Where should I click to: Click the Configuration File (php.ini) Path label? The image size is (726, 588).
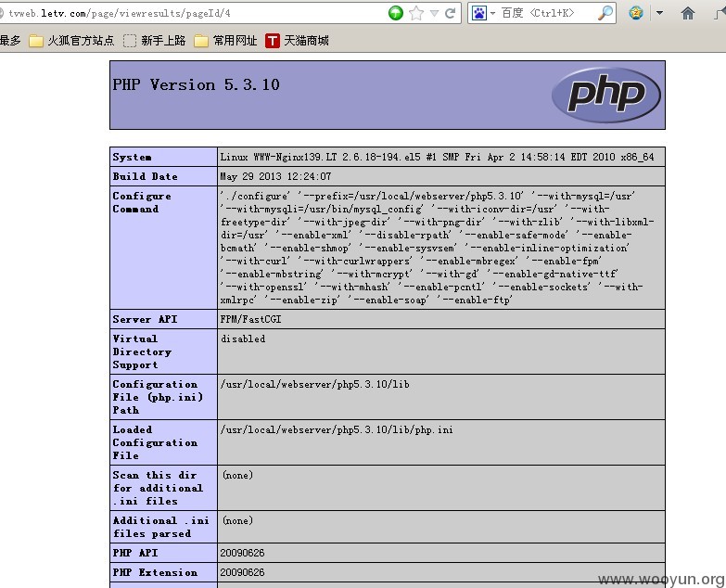coord(158,397)
